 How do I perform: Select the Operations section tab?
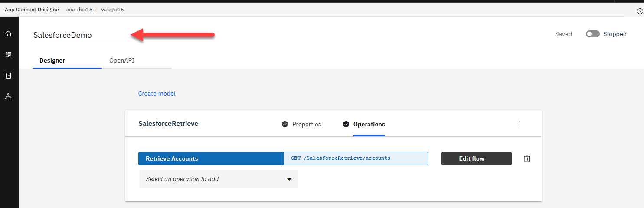[369, 124]
